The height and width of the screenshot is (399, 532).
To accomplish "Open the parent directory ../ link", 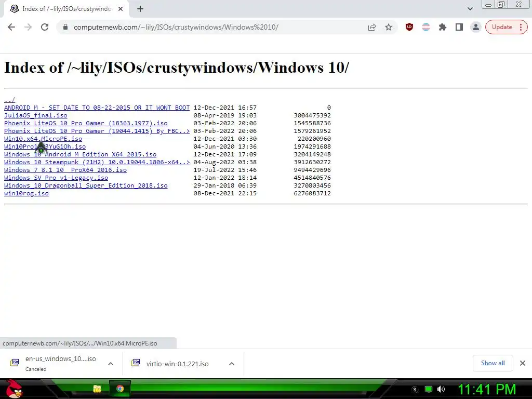I will [9, 100].
